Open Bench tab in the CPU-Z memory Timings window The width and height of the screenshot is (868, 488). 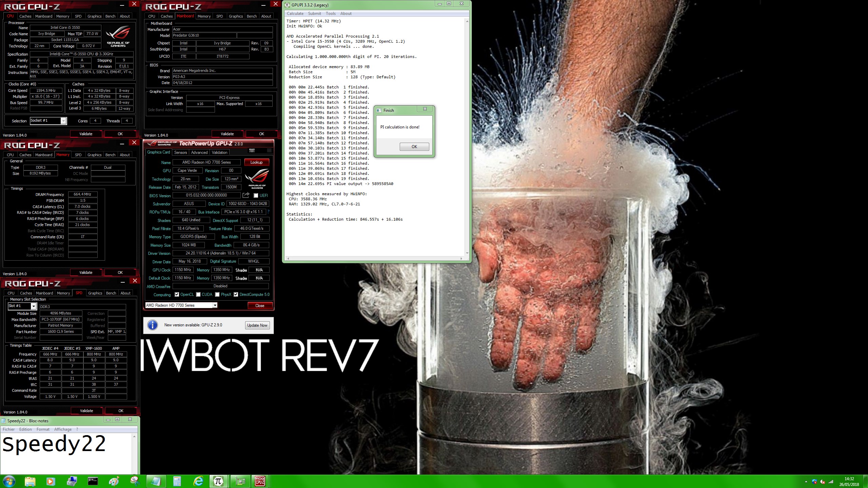click(110, 155)
